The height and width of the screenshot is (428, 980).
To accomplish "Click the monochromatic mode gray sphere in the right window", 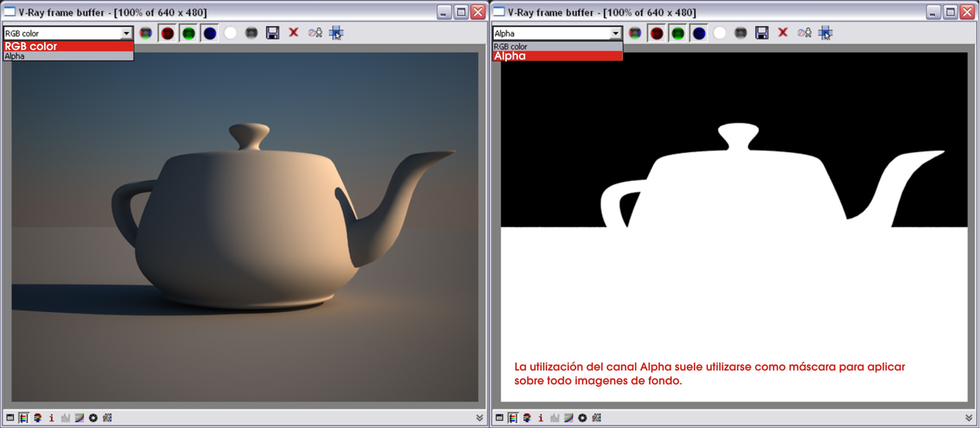I will pyautogui.click(x=740, y=33).
